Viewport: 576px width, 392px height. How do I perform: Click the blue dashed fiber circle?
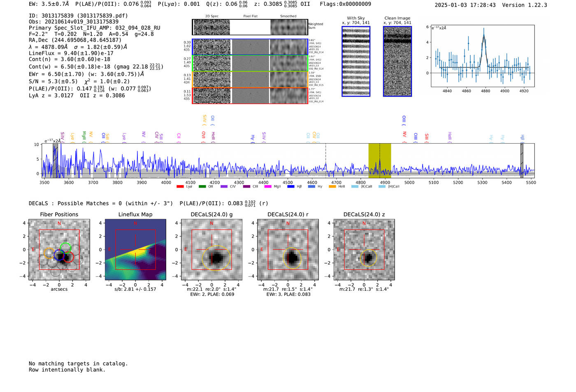point(60,255)
